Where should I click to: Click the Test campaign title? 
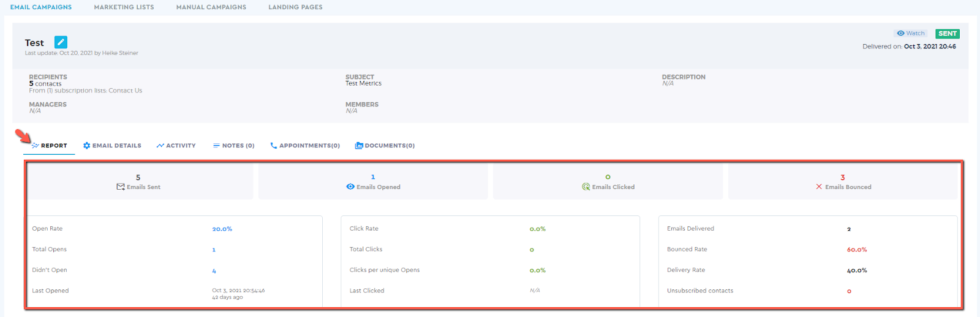[34, 43]
